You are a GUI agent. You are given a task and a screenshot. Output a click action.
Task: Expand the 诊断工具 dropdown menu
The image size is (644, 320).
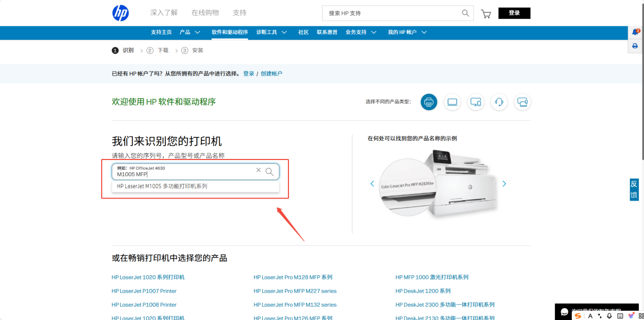(x=272, y=32)
